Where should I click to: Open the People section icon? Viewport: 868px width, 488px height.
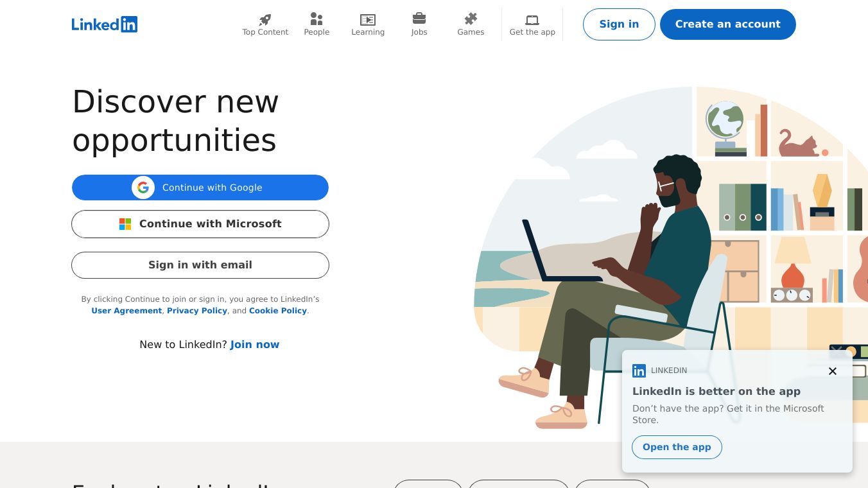317,19
